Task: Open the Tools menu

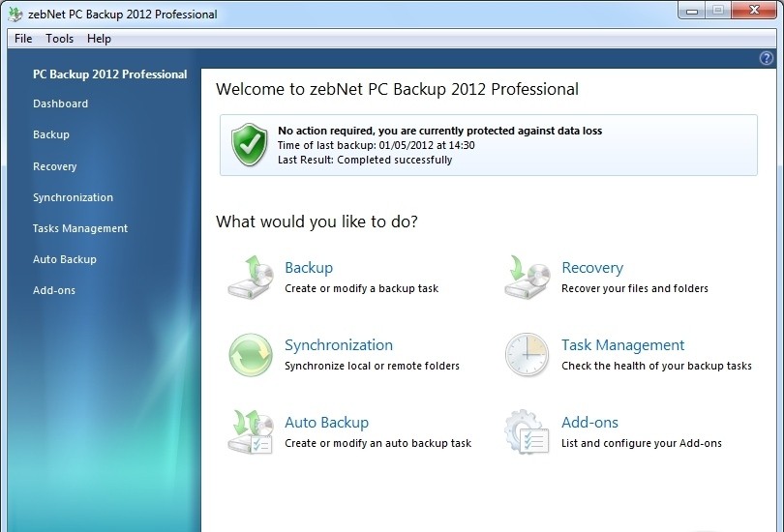Action: point(59,39)
